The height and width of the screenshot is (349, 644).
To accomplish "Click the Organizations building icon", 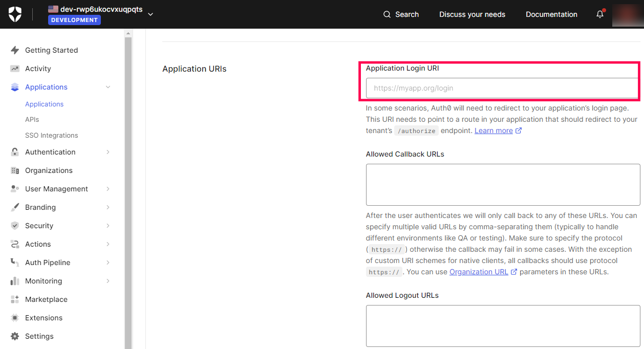I will click(15, 170).
